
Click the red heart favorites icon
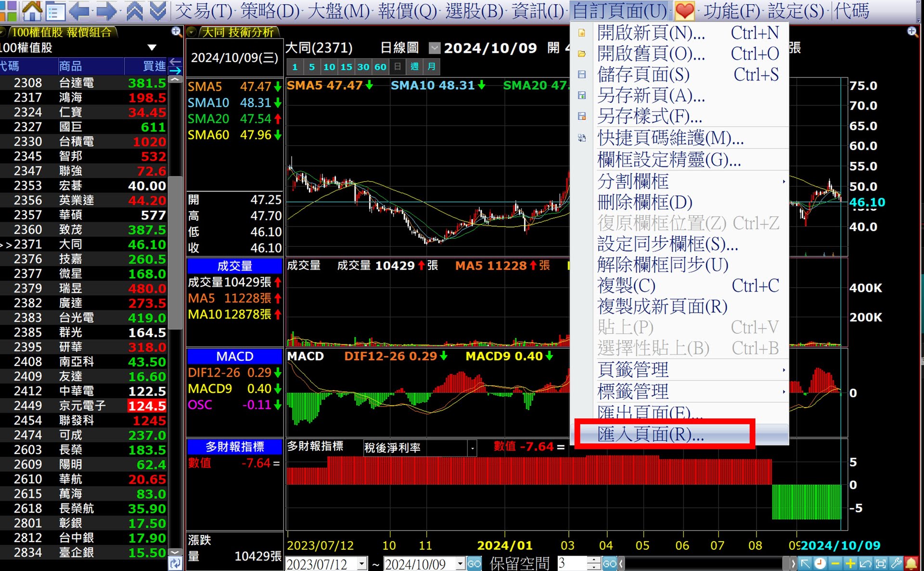coord(684,11)
